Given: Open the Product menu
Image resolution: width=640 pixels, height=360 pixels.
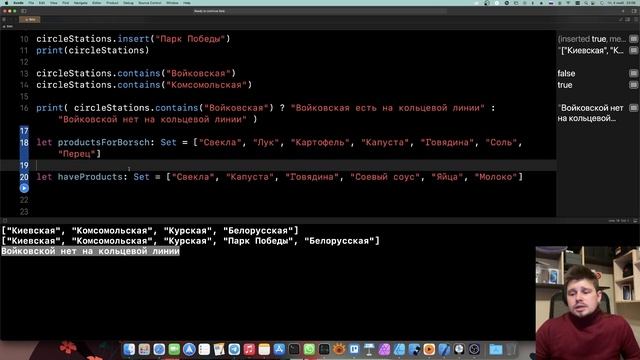Looking at the screenshot, I should pos(112,3).
